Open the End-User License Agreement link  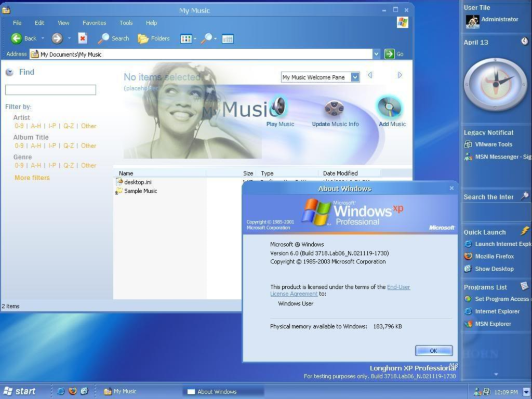[340, 290]
